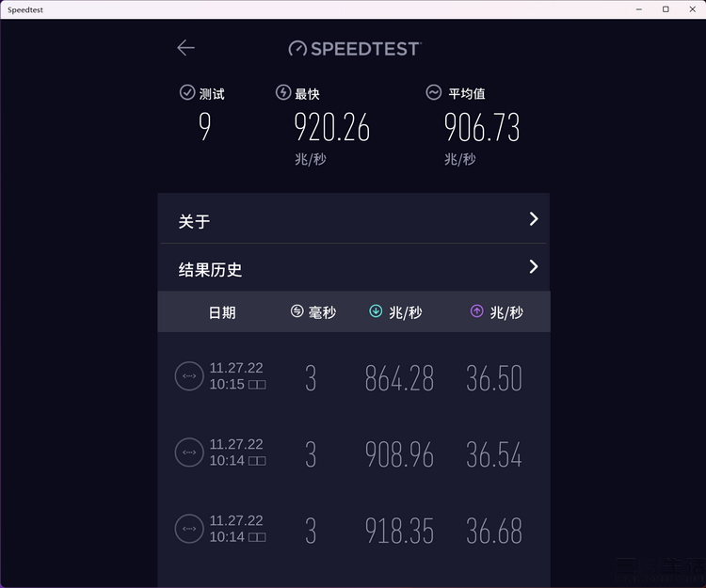The height and width of the screenshot is (588, 706).
Task: Click the purple upload arrow icon
Action: click(477, 310)
